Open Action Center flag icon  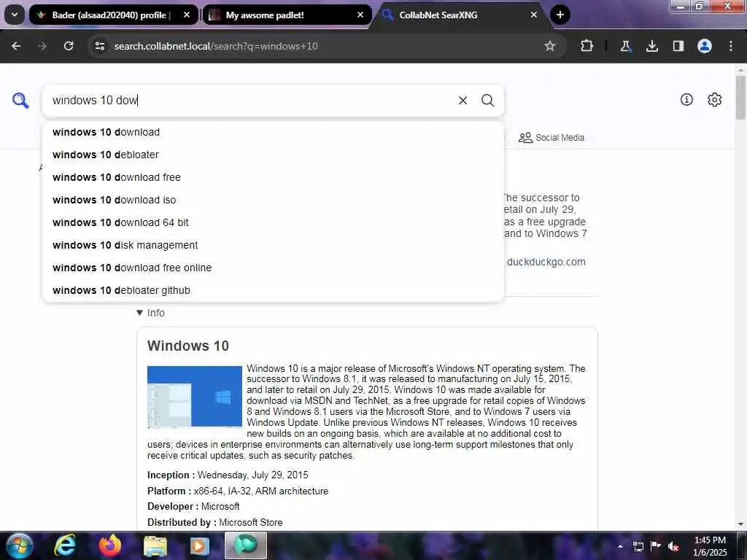(x=656, y=546)
